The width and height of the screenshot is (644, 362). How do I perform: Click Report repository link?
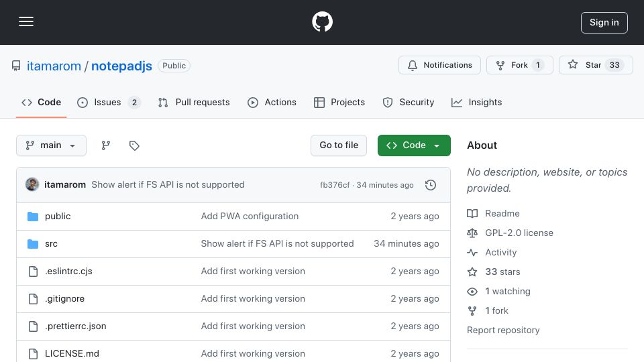click(503, 330)
